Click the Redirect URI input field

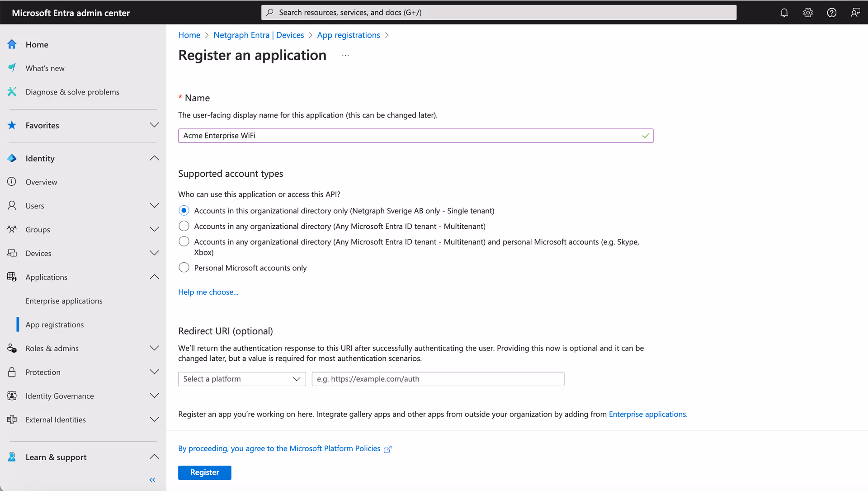(438, 379)
